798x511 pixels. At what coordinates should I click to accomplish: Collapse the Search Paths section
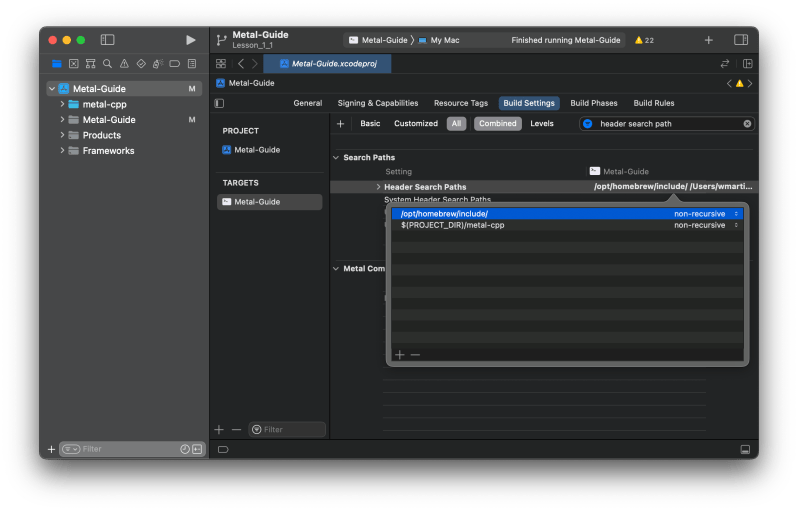click(336, 158)
